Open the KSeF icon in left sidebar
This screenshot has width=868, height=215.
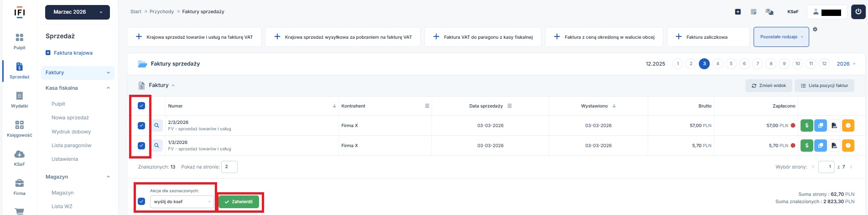pos(19,157)
